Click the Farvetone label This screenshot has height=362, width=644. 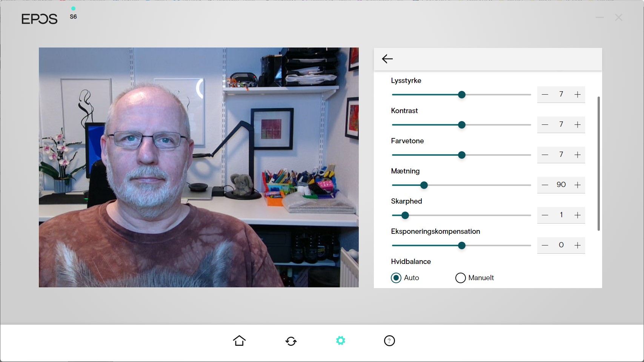(x=407, y=141)
